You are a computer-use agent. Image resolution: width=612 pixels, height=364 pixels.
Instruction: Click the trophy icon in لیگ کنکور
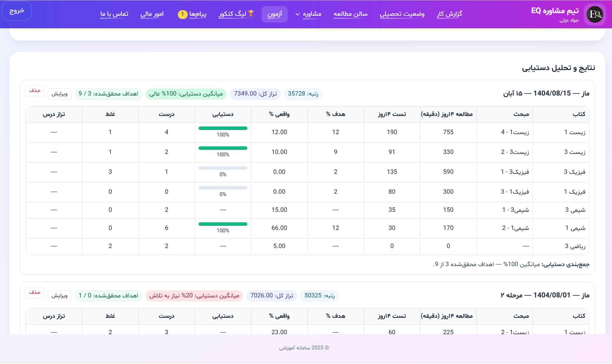pos(251,13)
